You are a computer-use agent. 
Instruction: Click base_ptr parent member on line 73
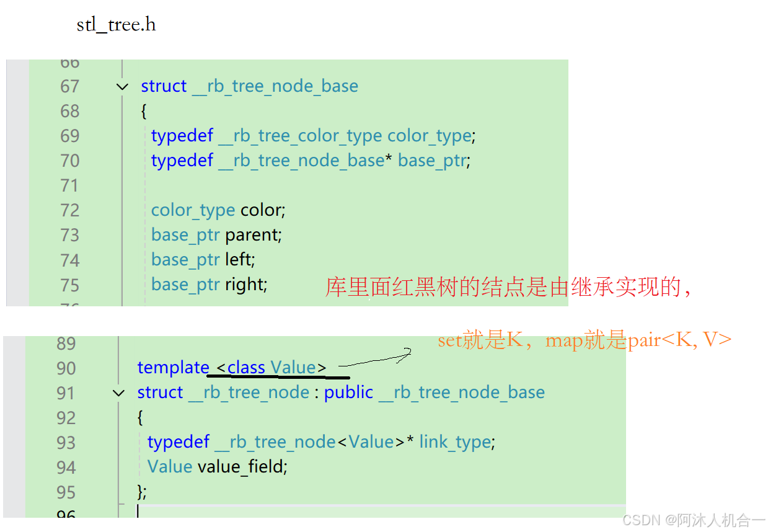(217, 234)
